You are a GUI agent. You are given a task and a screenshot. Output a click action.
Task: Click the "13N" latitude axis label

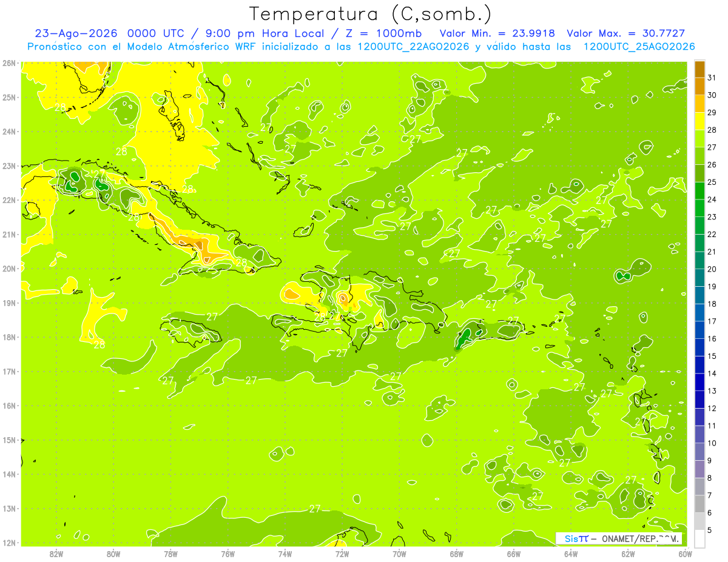click(x=8, y=509)
